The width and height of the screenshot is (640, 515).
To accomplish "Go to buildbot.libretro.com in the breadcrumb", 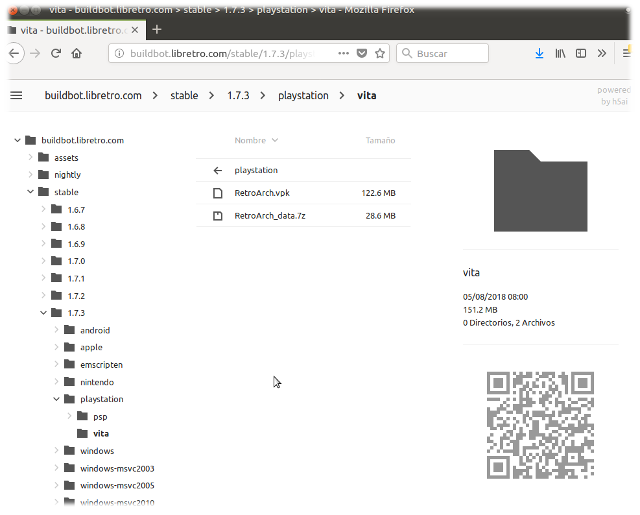I will tap(93, 95).
